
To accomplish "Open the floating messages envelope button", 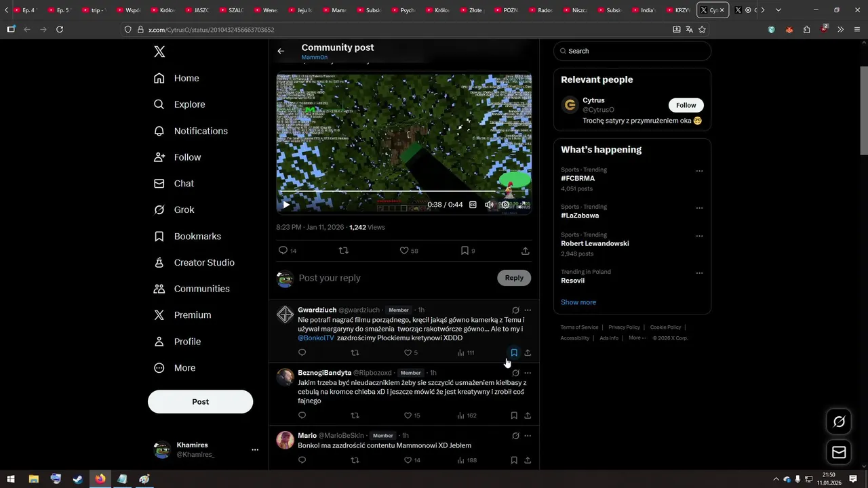I will [x=839, y=452].
